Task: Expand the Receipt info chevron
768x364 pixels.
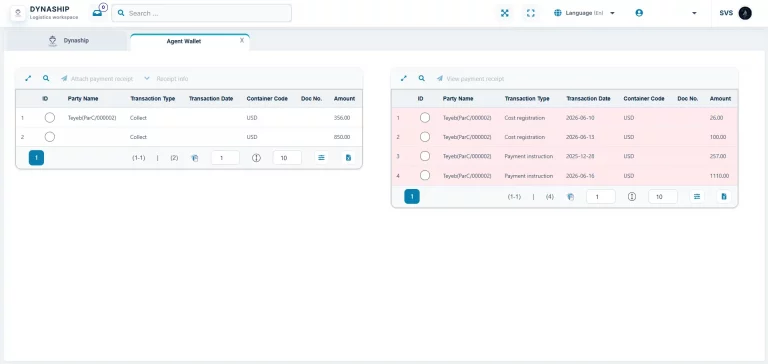Action: [147, 78]
